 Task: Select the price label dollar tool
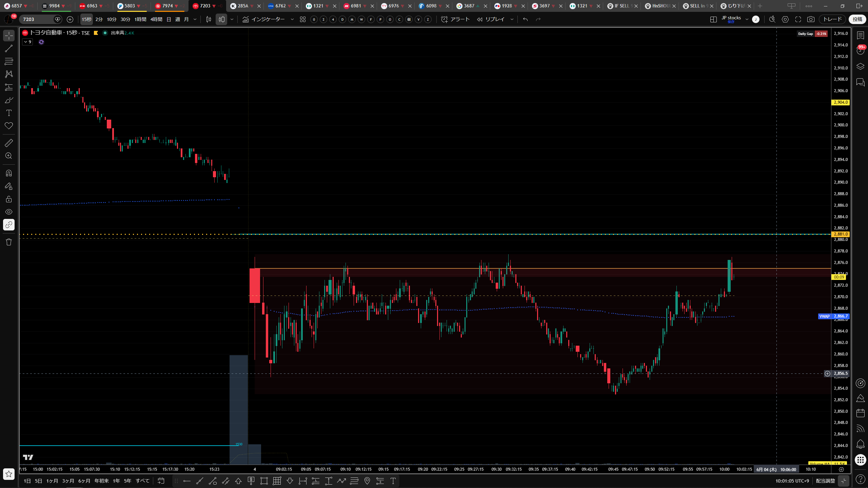(x=251, y=481)
